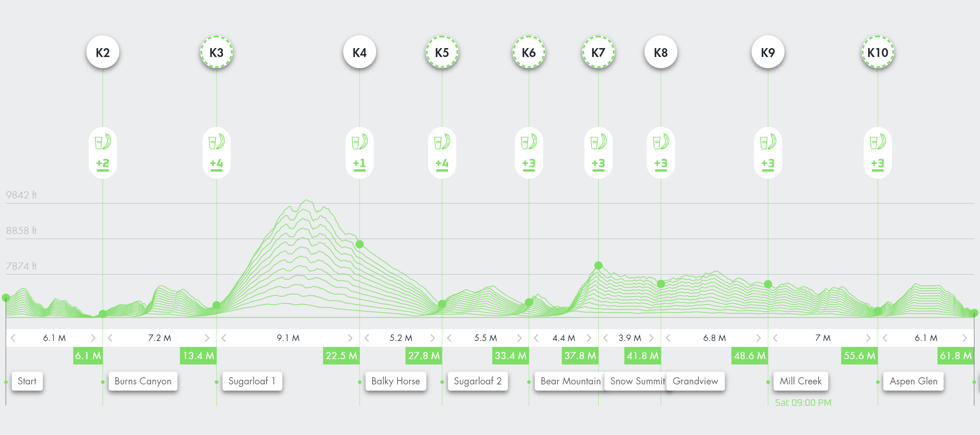
Task: Select the Bear Mountain aid station label
Action: click(x=569, y=381)
